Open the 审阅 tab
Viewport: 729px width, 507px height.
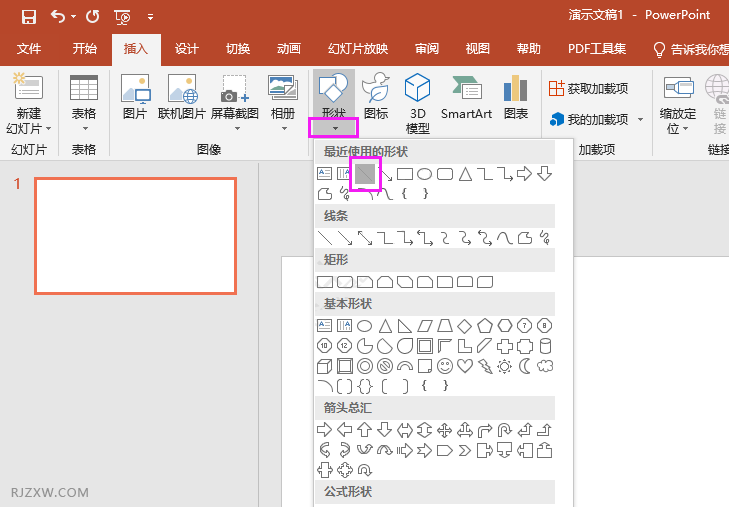(427, 49)
